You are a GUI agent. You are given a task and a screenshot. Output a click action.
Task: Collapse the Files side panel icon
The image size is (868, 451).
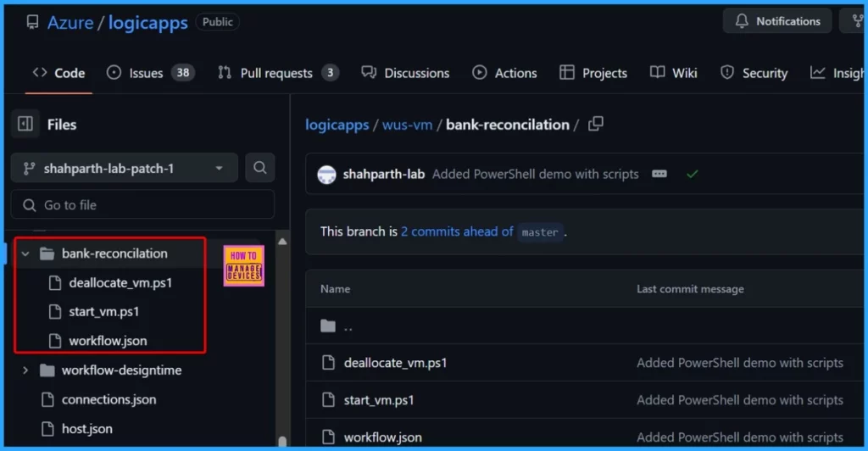(x=25, y=124)
